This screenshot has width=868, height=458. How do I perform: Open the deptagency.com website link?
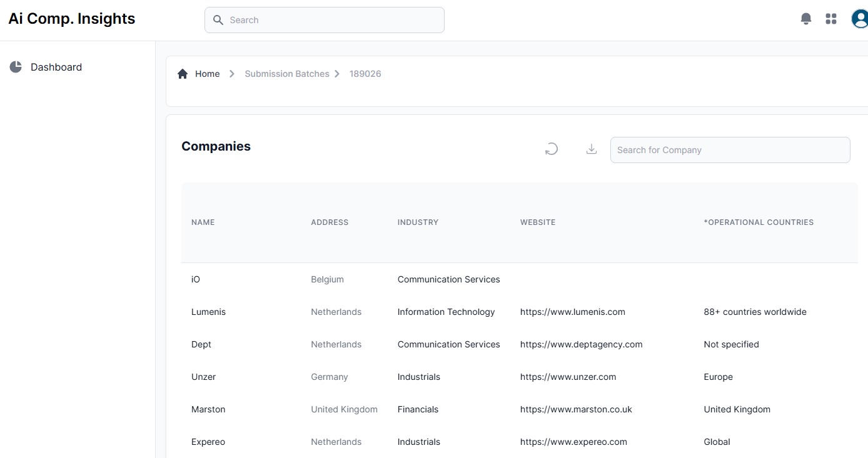pos(582,344)
